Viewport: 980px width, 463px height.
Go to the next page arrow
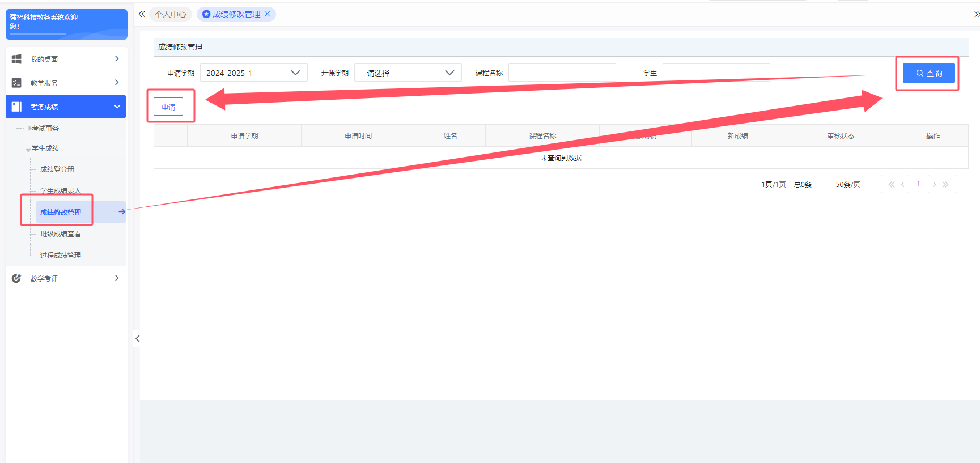(x=935, y=185)
